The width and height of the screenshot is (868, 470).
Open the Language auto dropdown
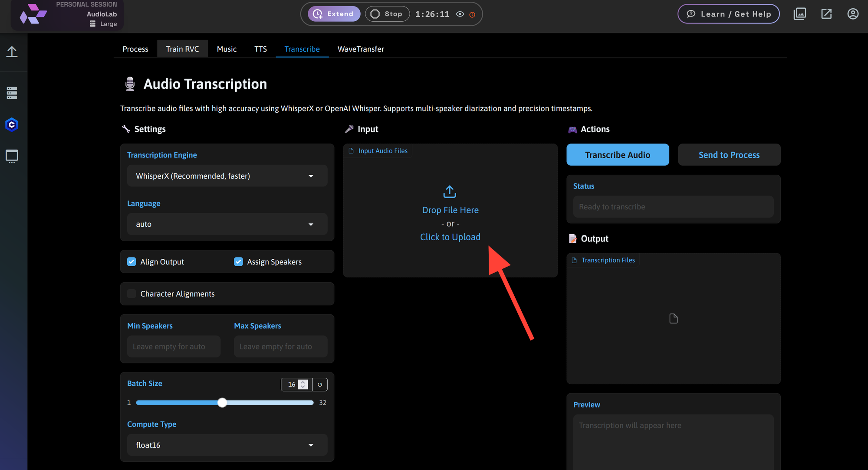(x=227, y=224)
